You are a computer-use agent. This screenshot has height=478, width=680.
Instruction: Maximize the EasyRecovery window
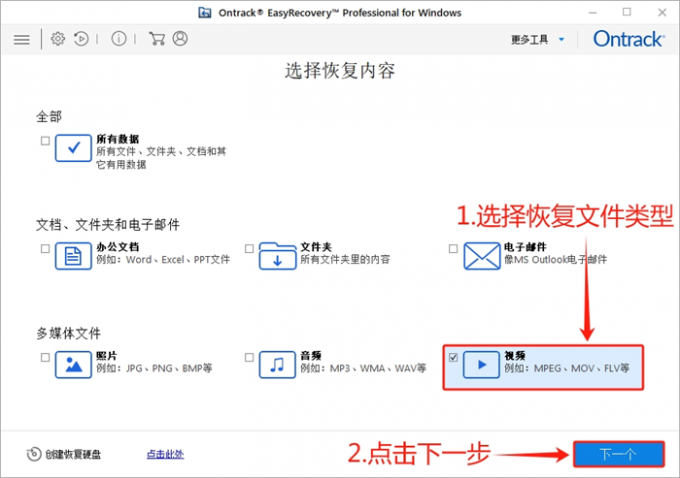tap(627, 12)
